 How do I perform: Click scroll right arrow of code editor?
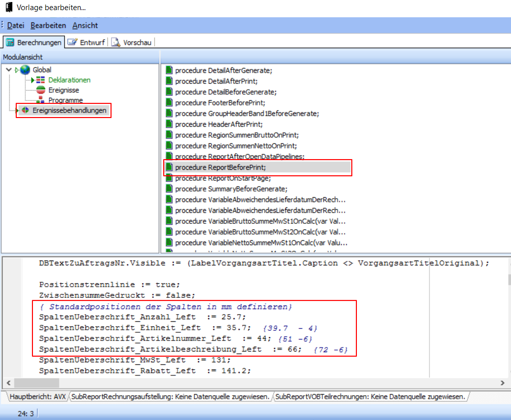pyautogui.click(x=502, y=383)
